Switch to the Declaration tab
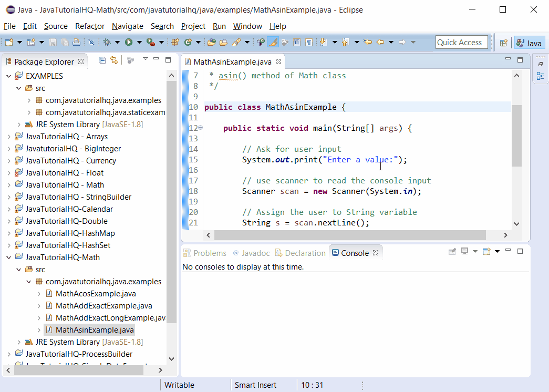The height and width of the screenshot is (392, 549). [x=301, y=253]
